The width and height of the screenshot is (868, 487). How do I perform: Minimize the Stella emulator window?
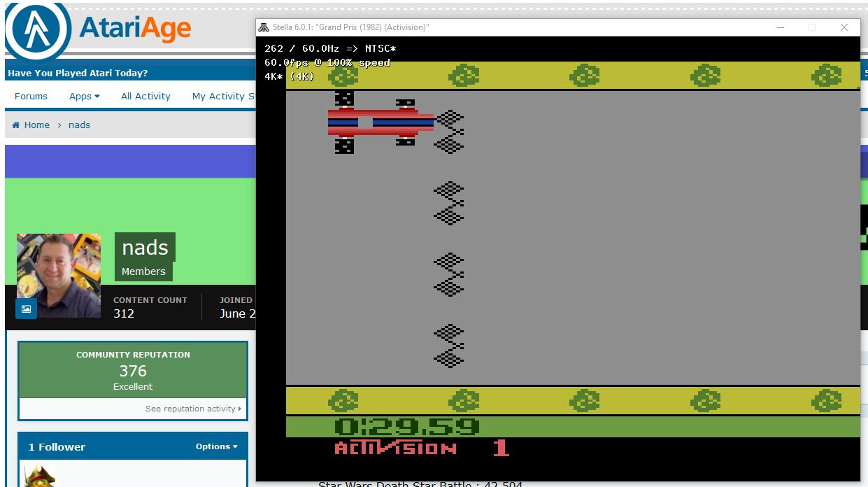point(780,27)
